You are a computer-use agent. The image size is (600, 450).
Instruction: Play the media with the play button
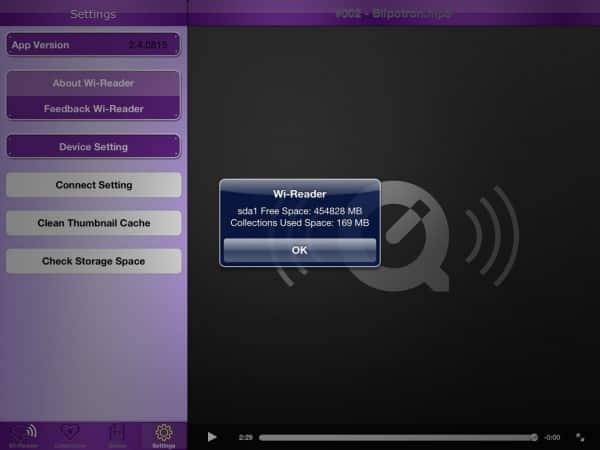click(212, 437)
